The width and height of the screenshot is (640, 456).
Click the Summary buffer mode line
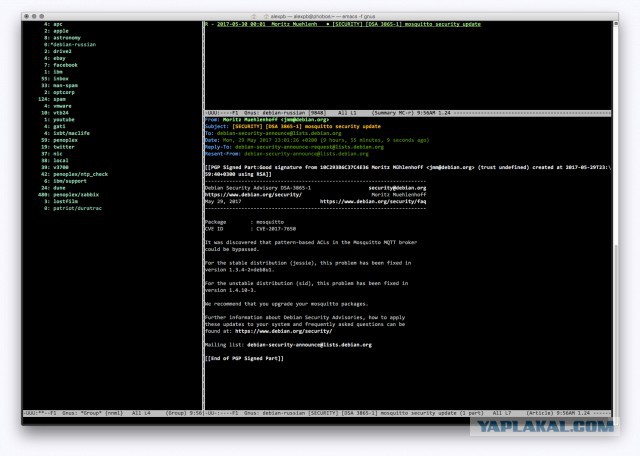tap(407, 113)
